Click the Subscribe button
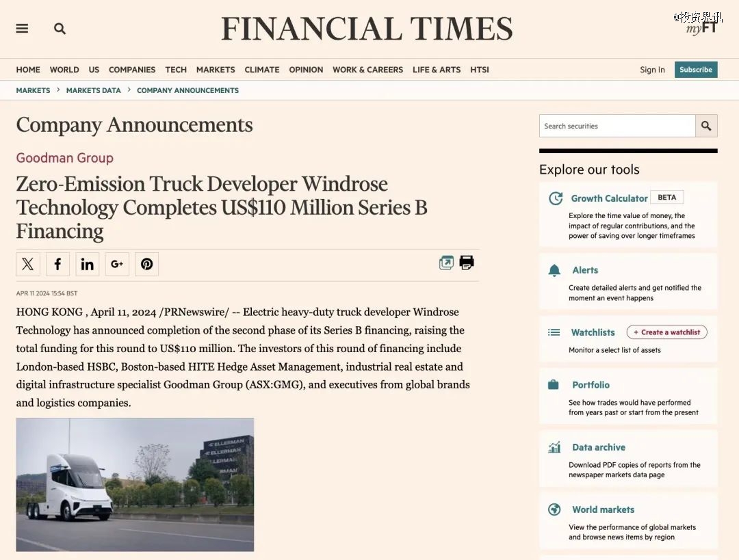 tap(696, 70)
